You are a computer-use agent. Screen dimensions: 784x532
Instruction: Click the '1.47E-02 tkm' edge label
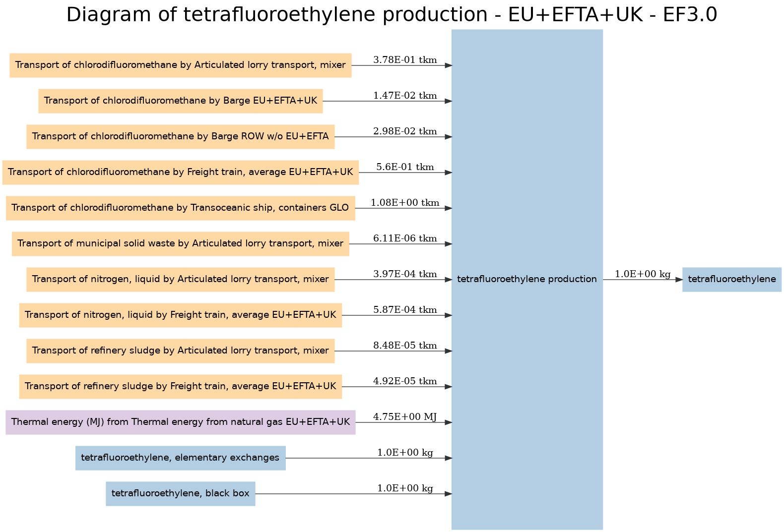click(x=405, y=96)
